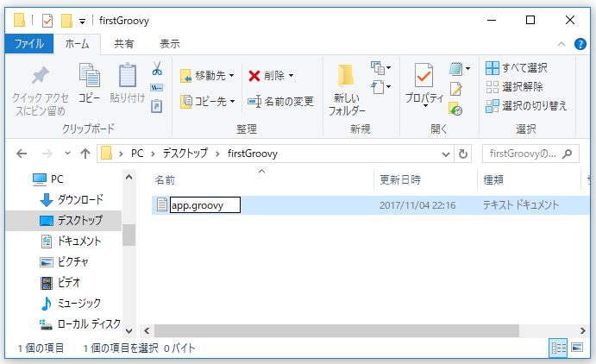Switch to Large icons view icon
The image size is (596, 364).
(x=577, y=348)
